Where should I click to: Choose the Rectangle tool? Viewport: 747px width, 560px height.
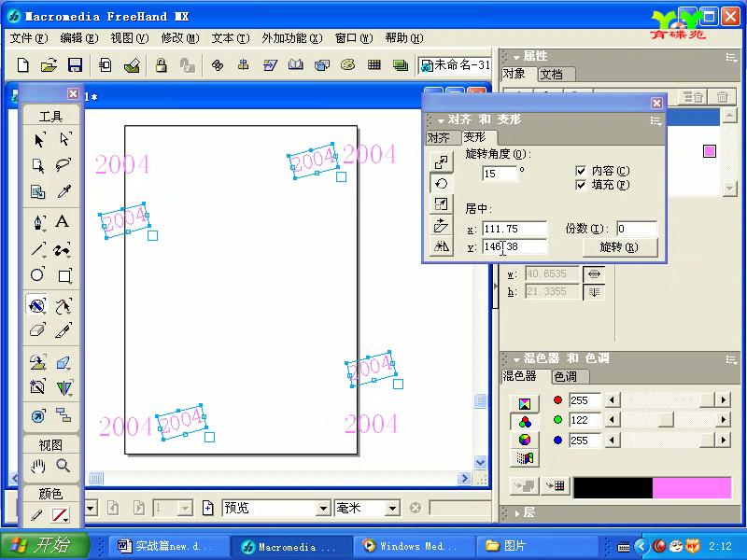[x=63, y=275]
